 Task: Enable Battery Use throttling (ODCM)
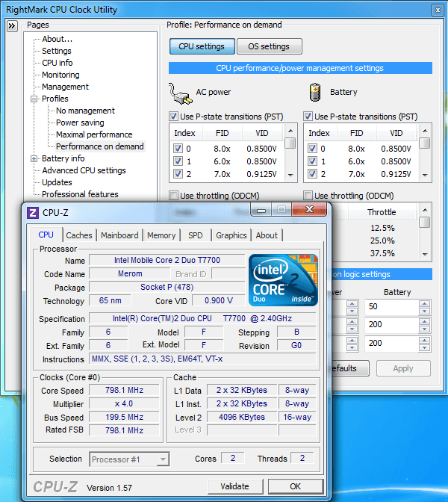click(308, 195)
